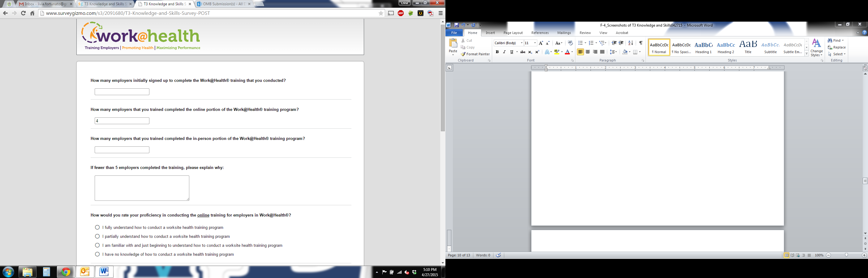Align text right in Word
Viewport: 868px width, 278px height.
click(x=595, y=52)
